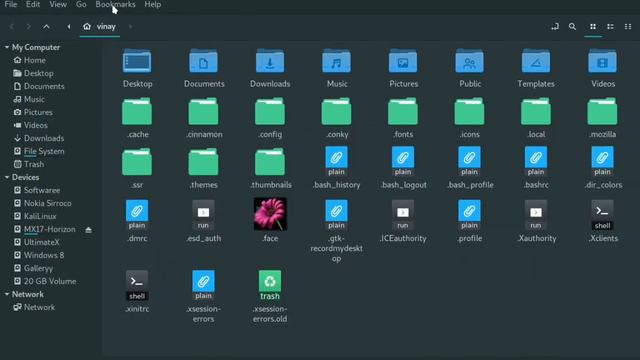The image size is (640, 360).
Task: Open the Downloads folder icon
Action: [x=270, y=61]
